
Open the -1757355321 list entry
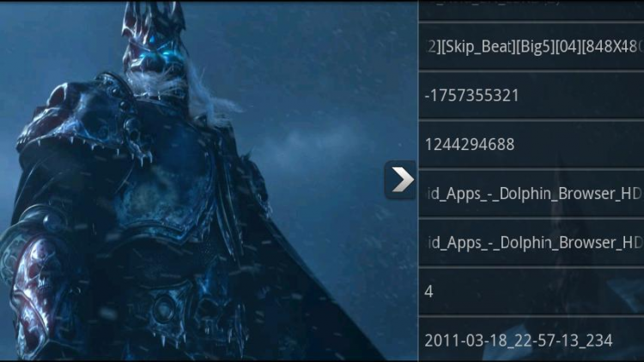click(x=531, y=95)
